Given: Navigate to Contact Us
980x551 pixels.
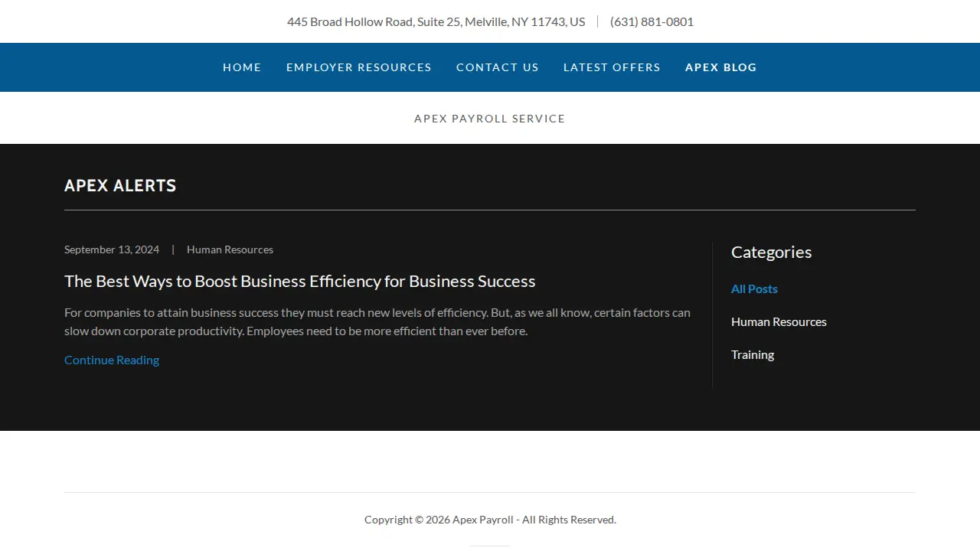Looking at the screenshot, I should (498, 67).
